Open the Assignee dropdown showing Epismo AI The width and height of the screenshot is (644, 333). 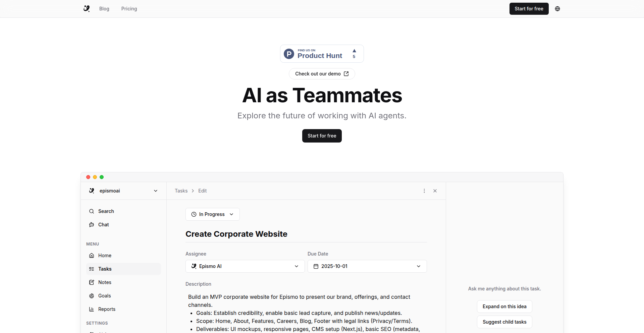[245, 266]
